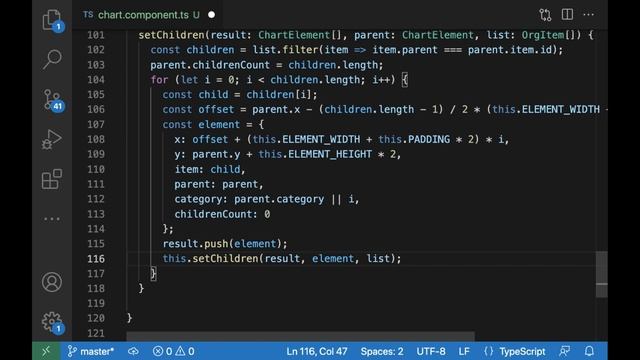Publish changes with the cloud sync icon
Image resolution: width=640 pixels, height=360 pixels.
tap(133, 351)
